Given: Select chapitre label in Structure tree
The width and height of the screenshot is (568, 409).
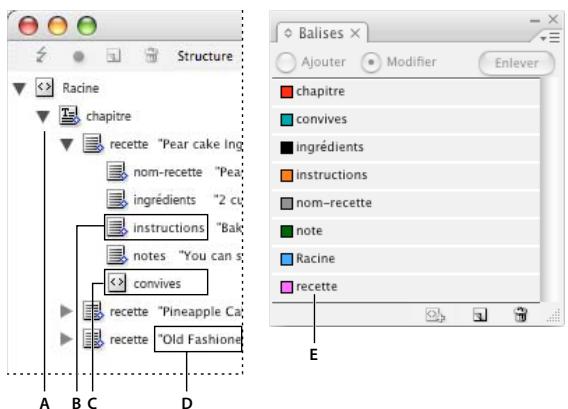Looking at the screenshot, I should [109, 116].
